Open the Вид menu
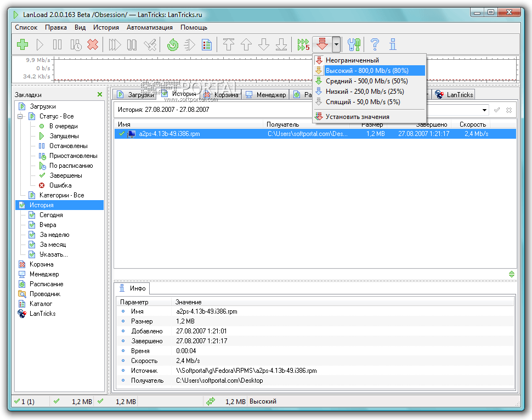 [x=80, y=27]
